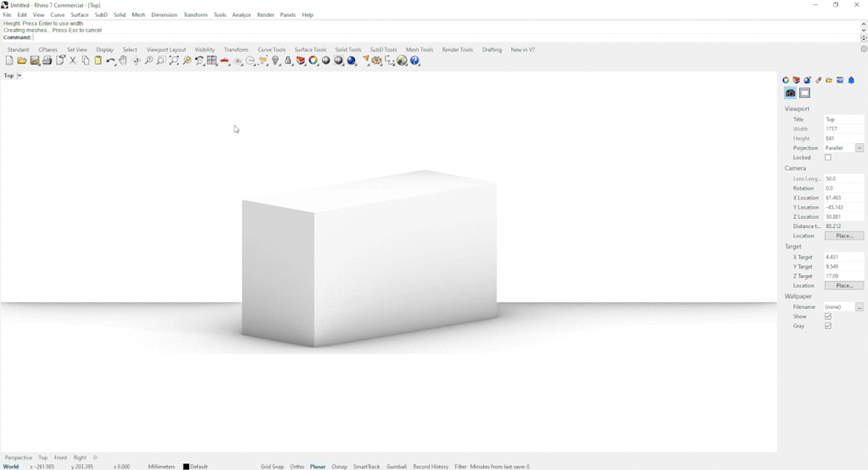Viewport: 868px width, 470px height.
Task: Open the Analyze menu
Action: click(242, 15)
